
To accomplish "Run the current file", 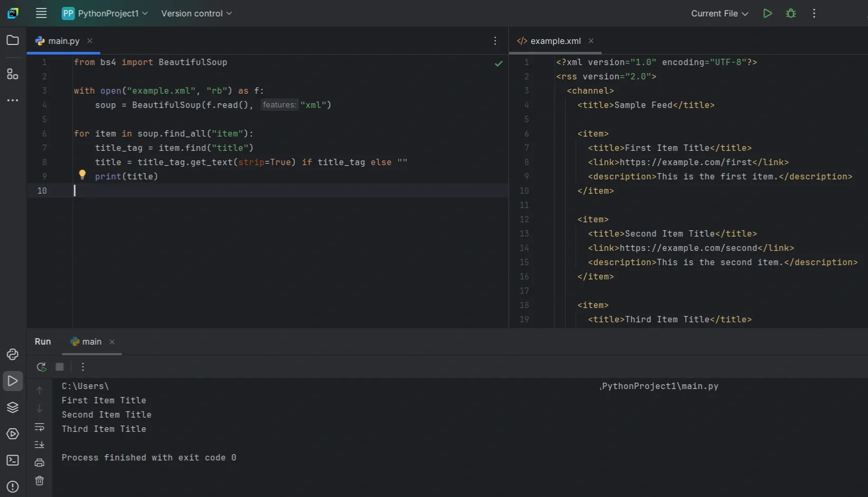I will click(767, 13).
